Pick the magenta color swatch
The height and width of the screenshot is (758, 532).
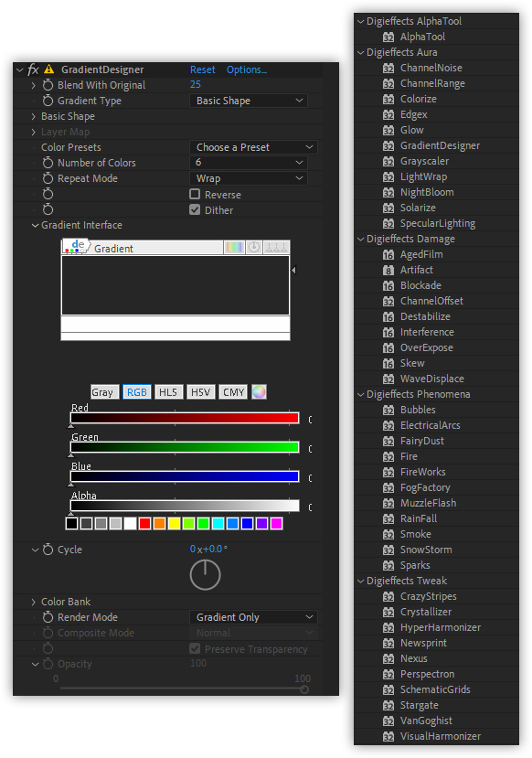tap(276, 524)
